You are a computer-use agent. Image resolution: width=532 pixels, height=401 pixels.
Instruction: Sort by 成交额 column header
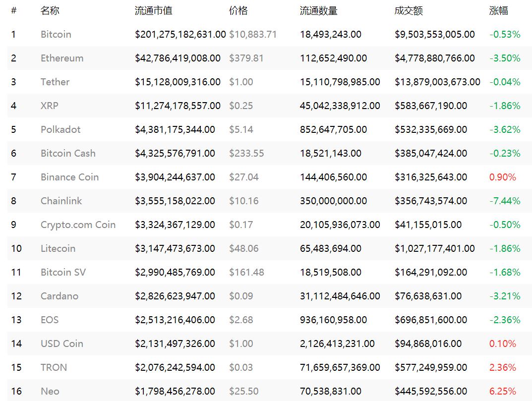click(409, 10)
